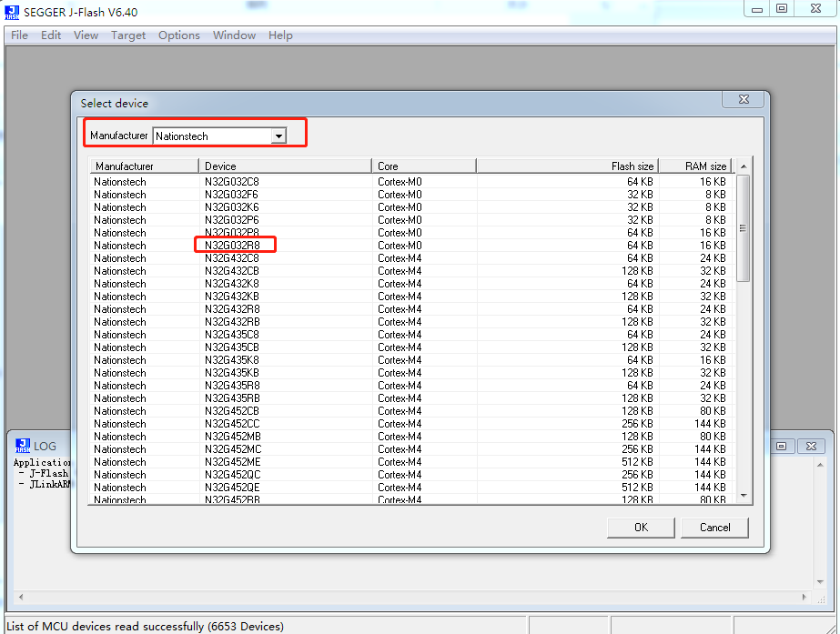Maximize the J-Flash main window
The image size is (840, 634).
point(782,9)
